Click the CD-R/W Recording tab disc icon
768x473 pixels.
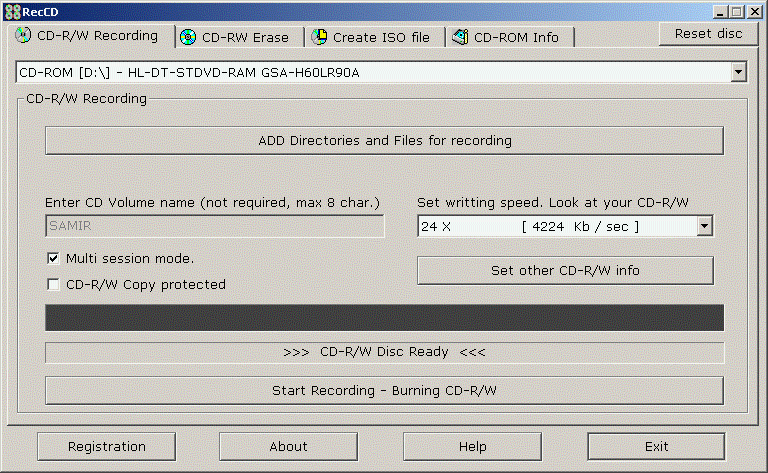(x=23, y=35)
